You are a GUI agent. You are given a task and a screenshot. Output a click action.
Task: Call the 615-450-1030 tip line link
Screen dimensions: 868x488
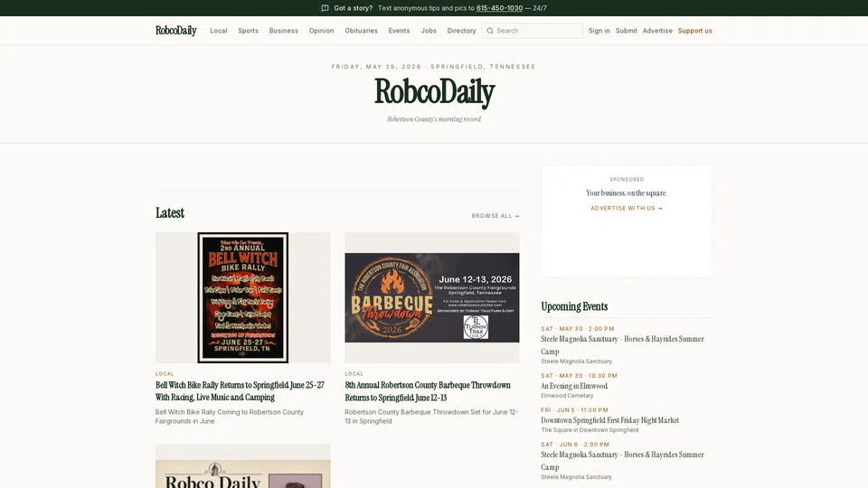pos(499,8)
